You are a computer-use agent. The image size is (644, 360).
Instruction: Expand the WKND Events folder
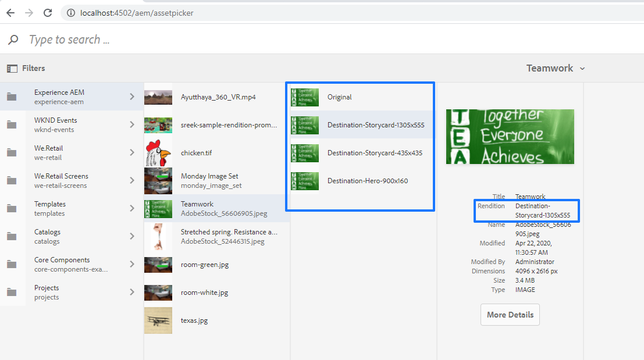[x=131, y=124]
